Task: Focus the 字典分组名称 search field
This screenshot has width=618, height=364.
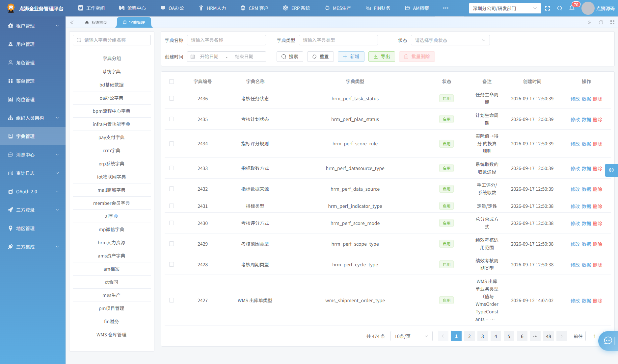Action: point(112,40)
